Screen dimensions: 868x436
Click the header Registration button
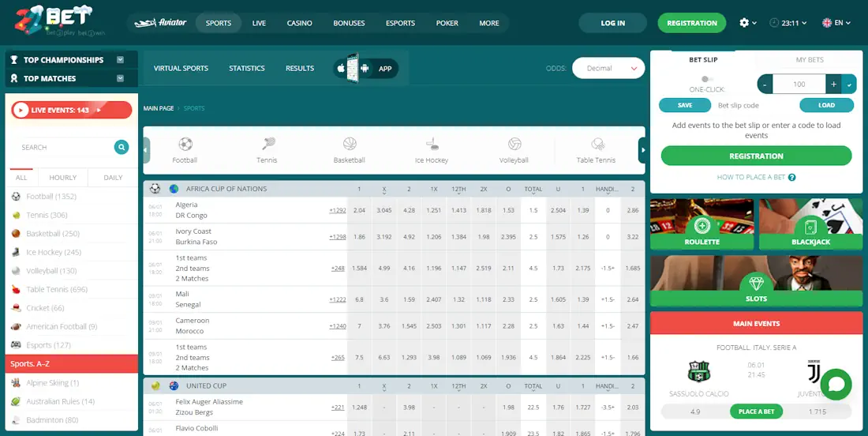tap(692, 23)
